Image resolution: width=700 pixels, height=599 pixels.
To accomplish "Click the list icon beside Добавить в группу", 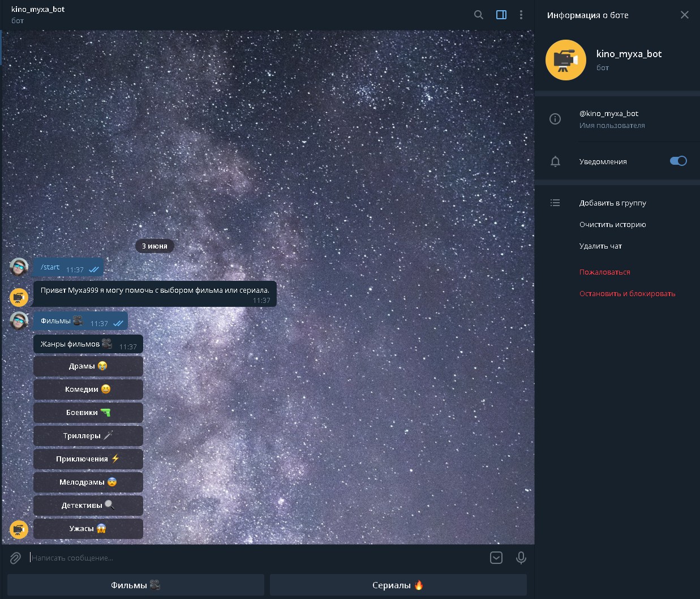I will click(x=555, y=203).
